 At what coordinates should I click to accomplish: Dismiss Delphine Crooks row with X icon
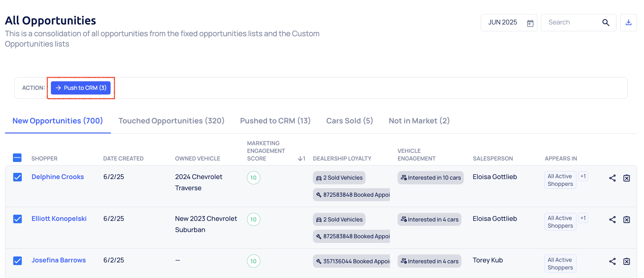(627, 178)
